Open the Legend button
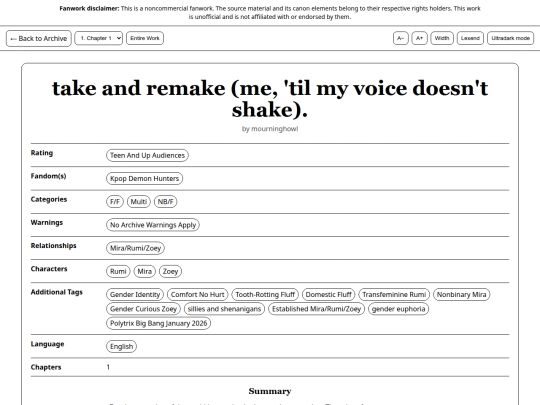Viewport: 540px width, 405px height. pos(470,38)
